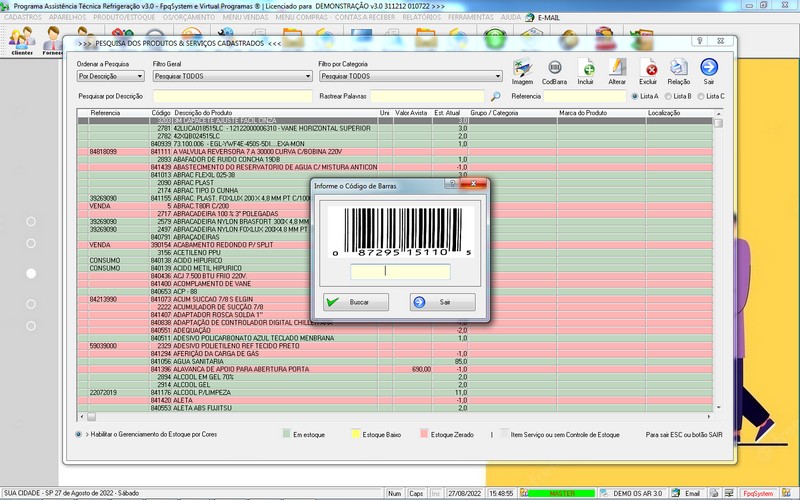
Task: Click the Incluir add product icon
Action: (586, 71)
